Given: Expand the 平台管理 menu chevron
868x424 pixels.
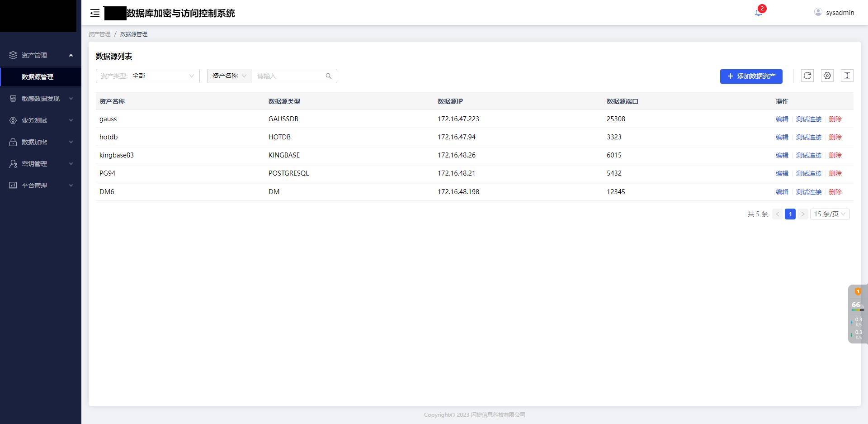Looking at the screenshot, I should [71, 186].
